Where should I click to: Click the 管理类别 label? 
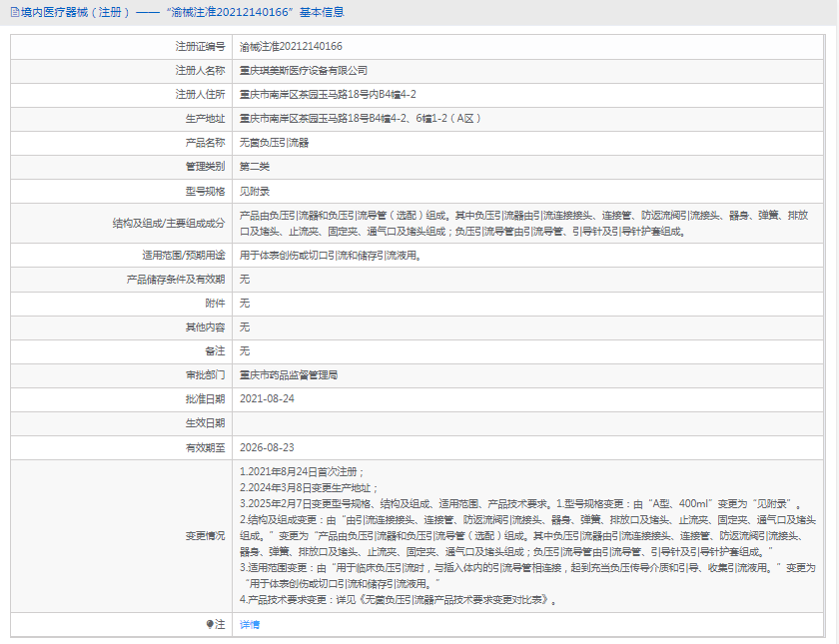pyautogui.click(x=205, y=167)
